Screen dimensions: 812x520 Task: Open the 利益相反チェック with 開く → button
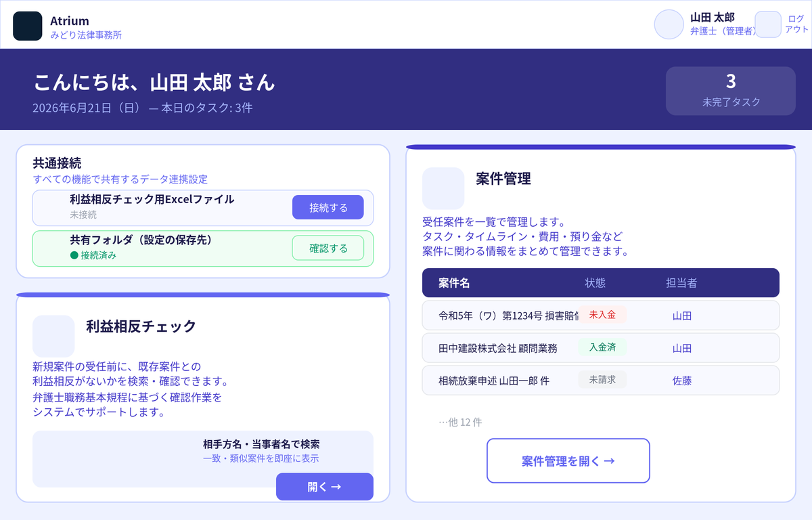[x=325, y=486]
